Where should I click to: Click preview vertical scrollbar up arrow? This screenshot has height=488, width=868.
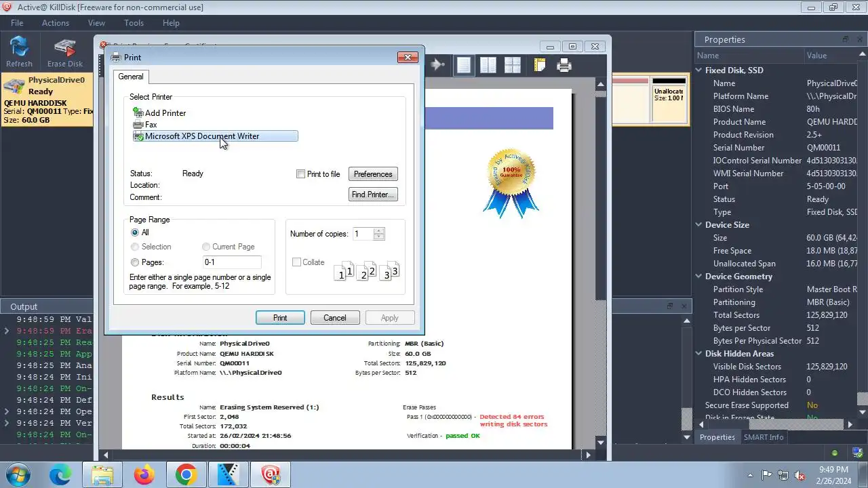[x=601, y=84]
